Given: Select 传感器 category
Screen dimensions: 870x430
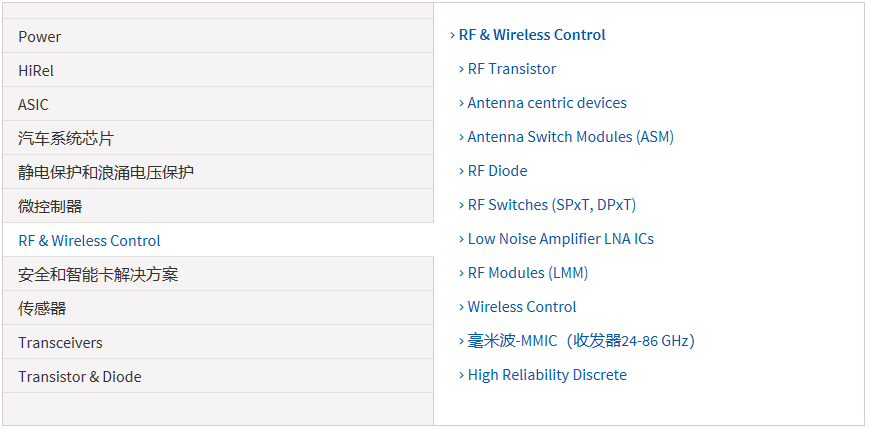Looking at the screenshot, I should (x=42, y=309).
